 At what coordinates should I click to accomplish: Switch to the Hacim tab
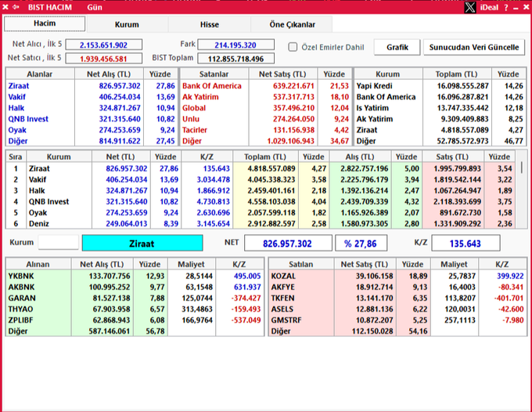(45, 23)
